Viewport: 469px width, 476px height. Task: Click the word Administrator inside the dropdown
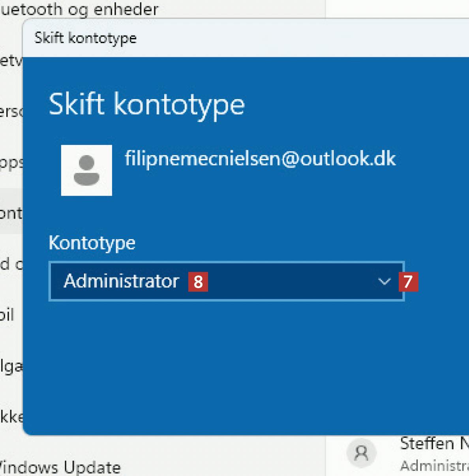[x=121, y=281]
